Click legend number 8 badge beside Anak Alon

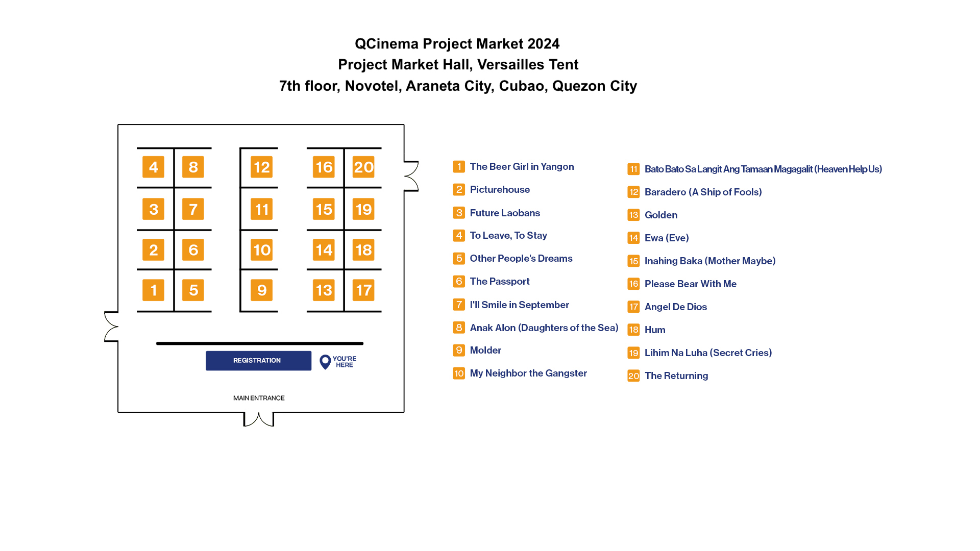(459, 328)
